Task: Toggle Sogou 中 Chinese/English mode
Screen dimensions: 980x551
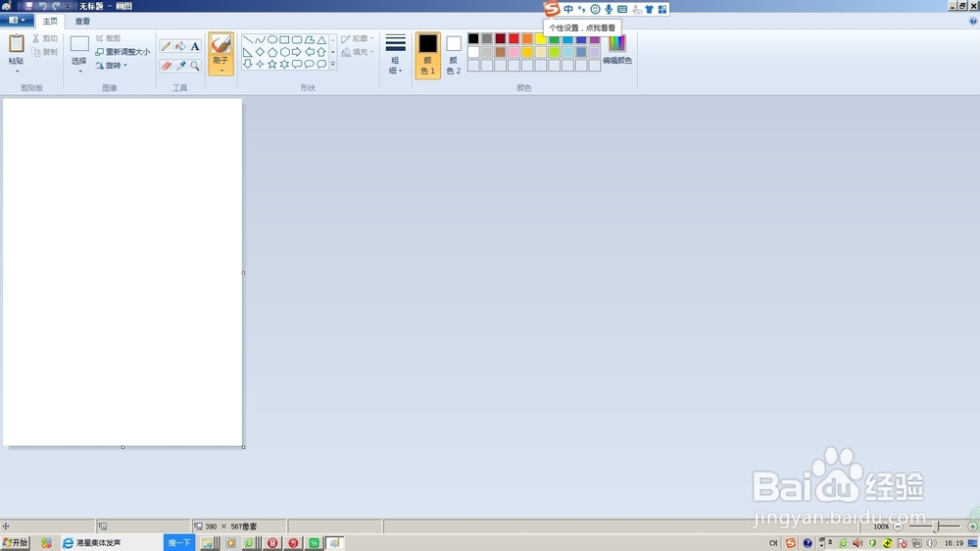Action: pos(568,10)
